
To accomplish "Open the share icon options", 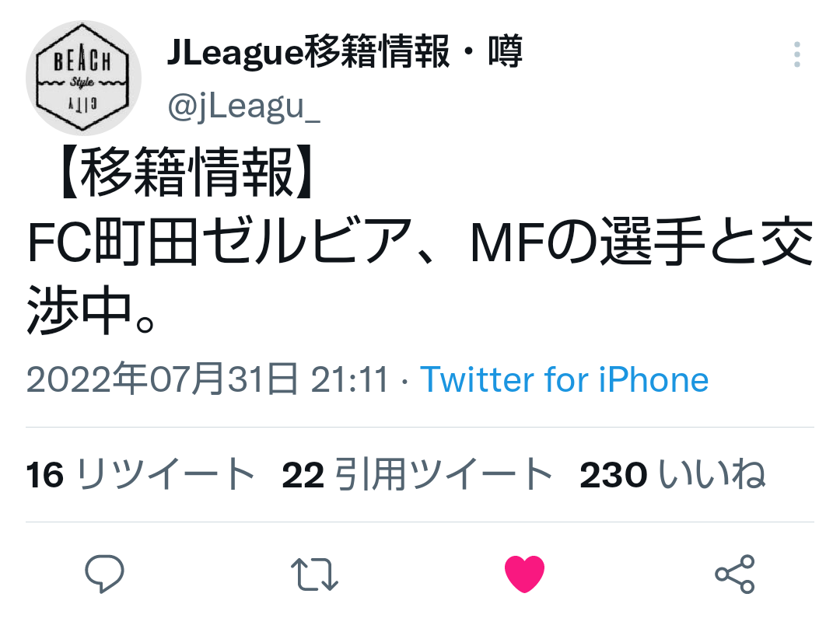I will [x=735, y=574].
